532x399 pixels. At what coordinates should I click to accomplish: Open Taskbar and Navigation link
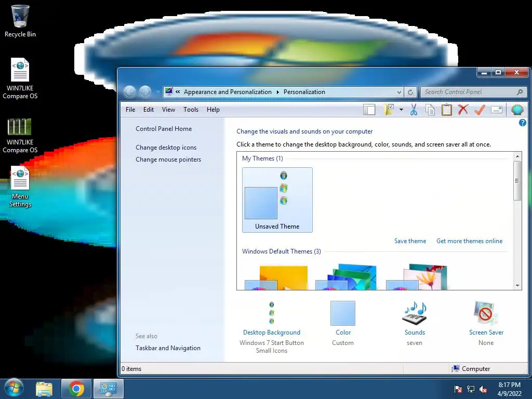tap(168, 348)
